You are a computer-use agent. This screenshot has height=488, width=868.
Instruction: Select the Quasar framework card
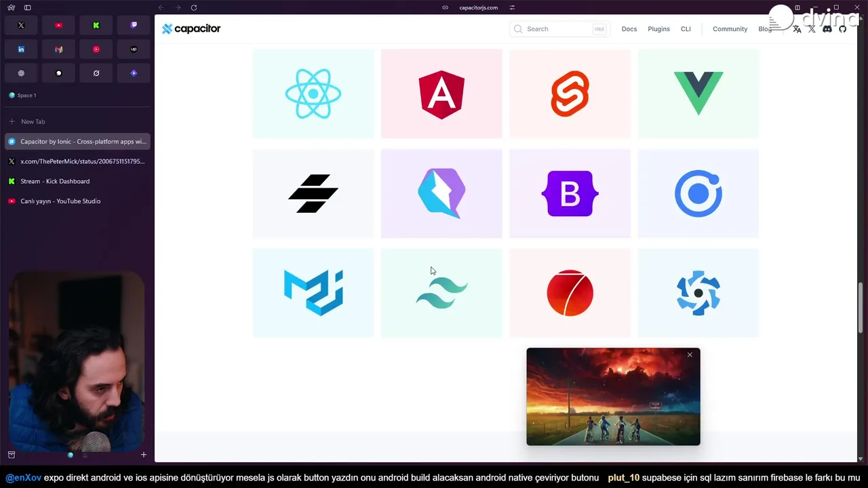point(698,293)
